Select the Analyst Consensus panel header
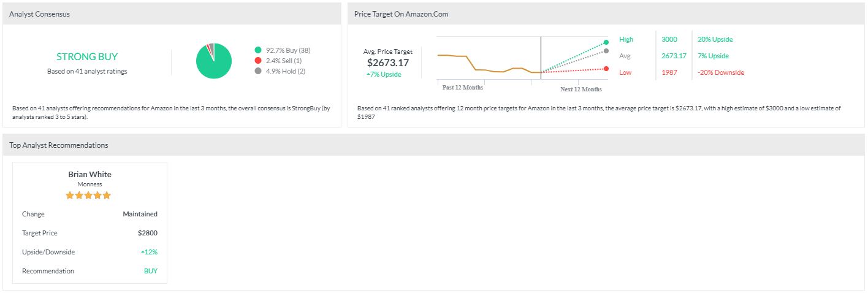 pos(39,13)
